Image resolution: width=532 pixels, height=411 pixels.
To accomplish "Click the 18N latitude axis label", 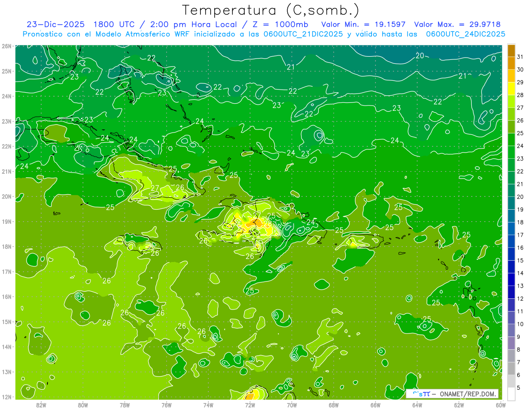I will point(7,246).
